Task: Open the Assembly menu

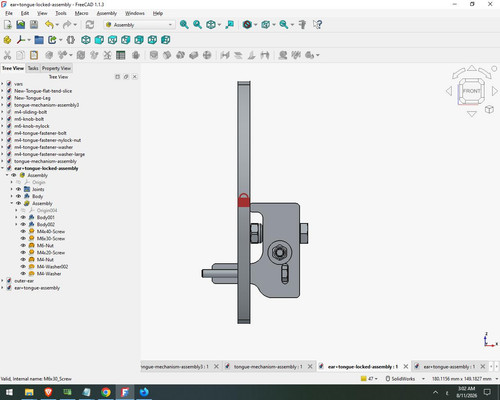Action: (107, 13)
